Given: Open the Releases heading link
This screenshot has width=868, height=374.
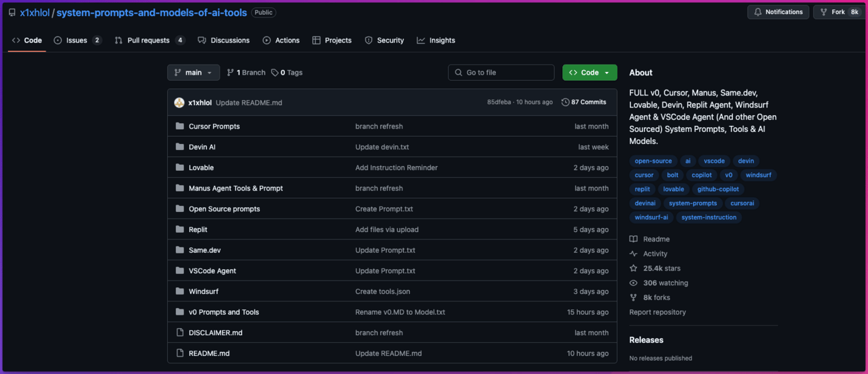Looking at the screenshot, I should (x=646, y=340).
